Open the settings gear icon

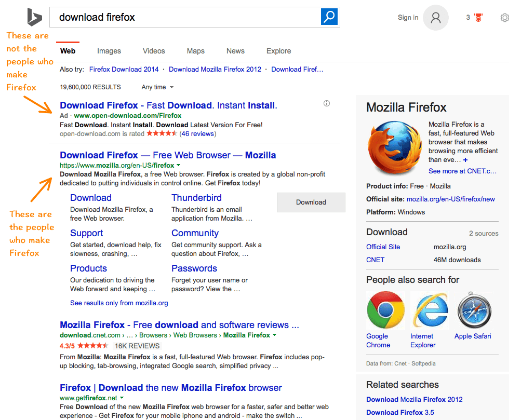[505, 18]
